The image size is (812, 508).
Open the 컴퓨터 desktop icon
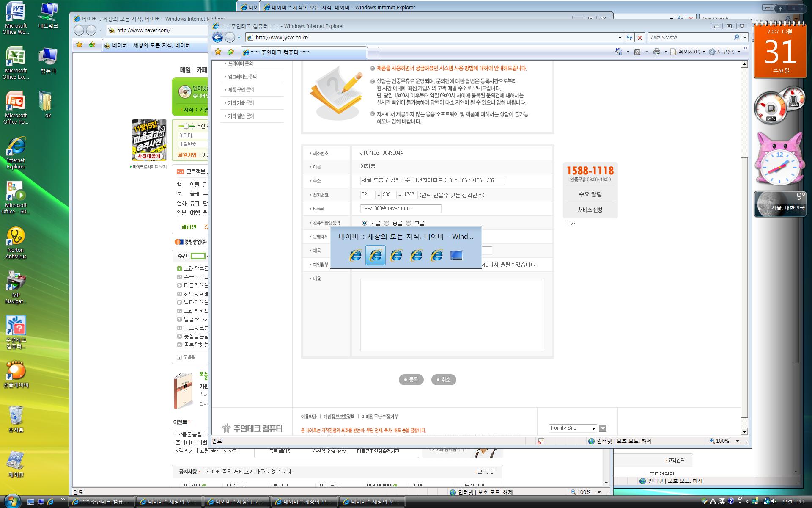click(48, 61)
